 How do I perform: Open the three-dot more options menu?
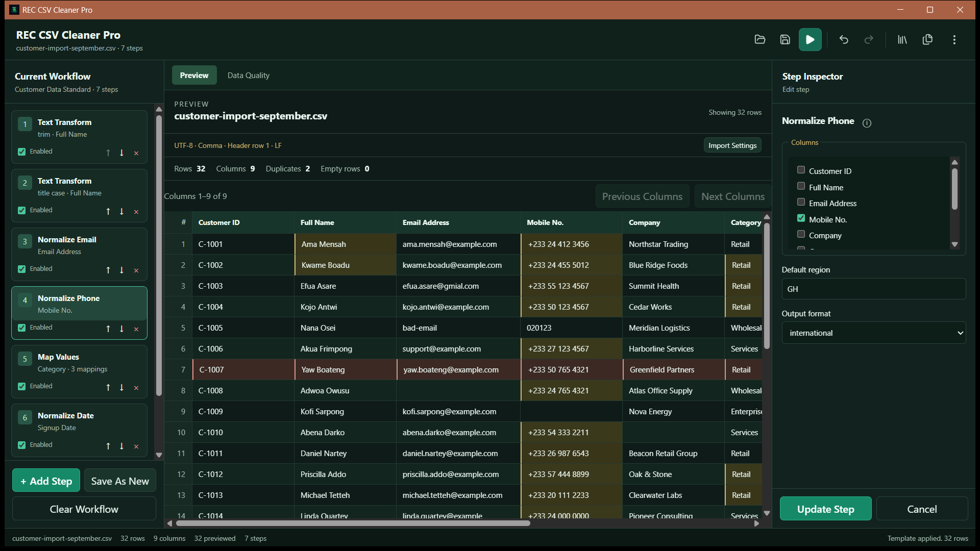click(x=954, y=40)
